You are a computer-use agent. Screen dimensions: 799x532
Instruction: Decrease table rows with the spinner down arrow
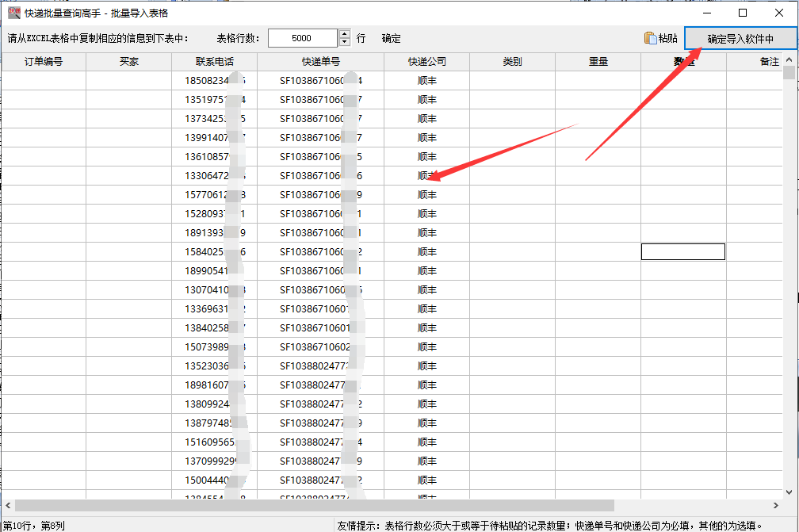[x=343, y=41]
